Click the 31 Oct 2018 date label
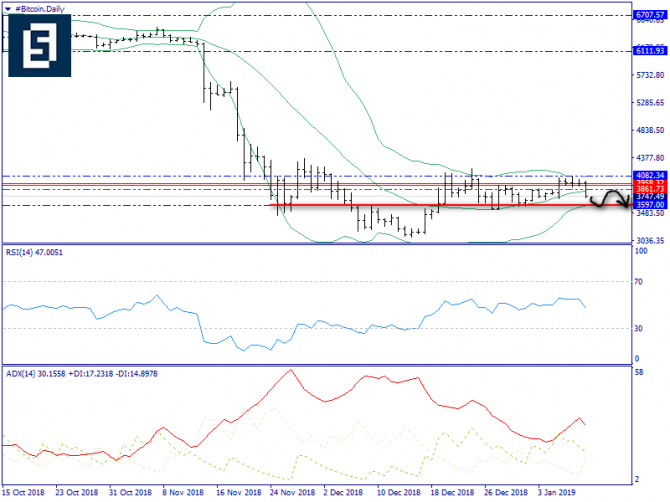Image resolution: width=670 pixels, height=502 pixels. tap(130, 493)
